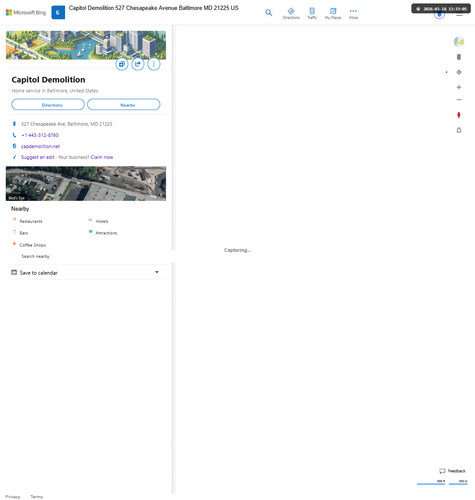This screenshot has width=475, height=500.
Task: Show the Traffic layer
Action: 312,14
